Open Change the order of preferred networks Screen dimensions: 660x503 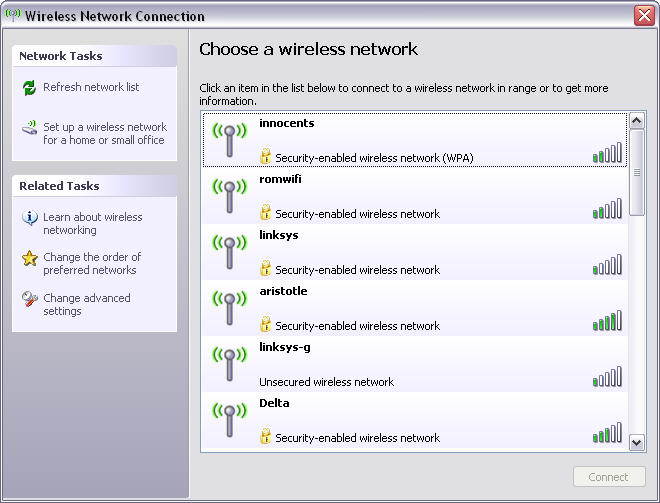[x=92, y=264]
